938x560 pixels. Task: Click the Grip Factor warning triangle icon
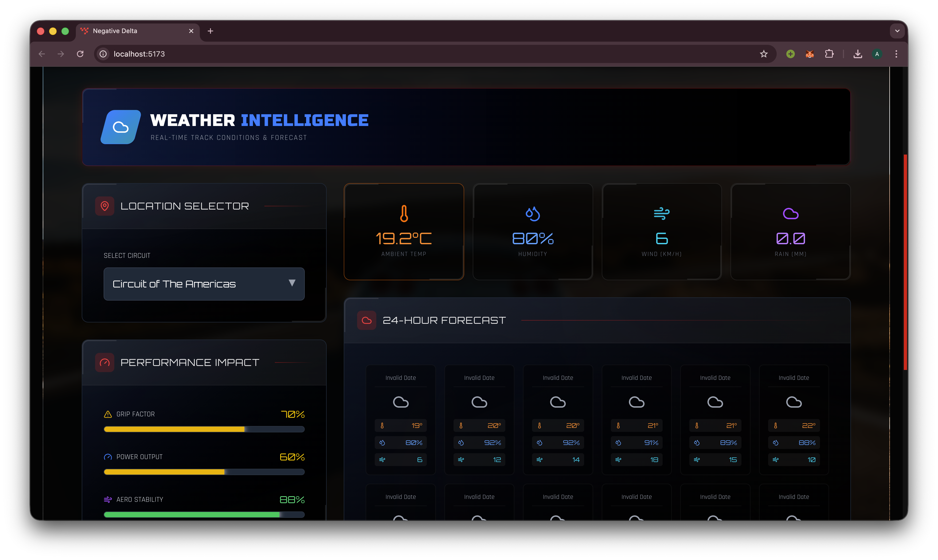(x=108, y=414)
